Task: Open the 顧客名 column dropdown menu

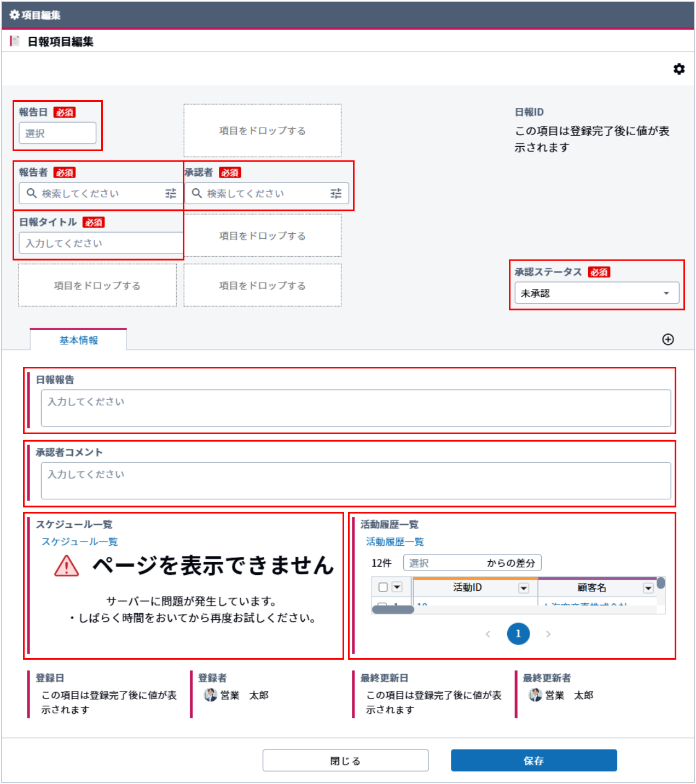Action: pyautogui.click(x=648, y=588)
